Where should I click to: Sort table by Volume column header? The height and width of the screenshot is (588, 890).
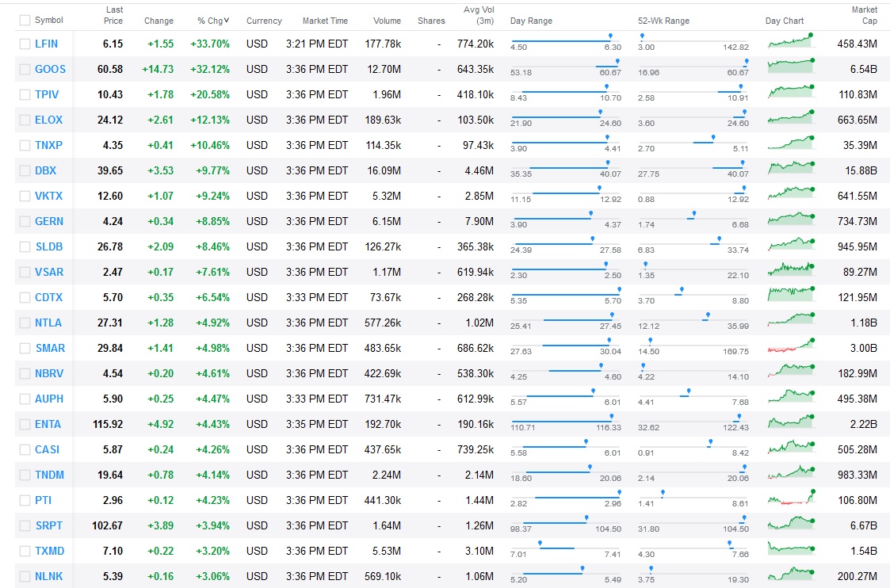pos(387,21)
